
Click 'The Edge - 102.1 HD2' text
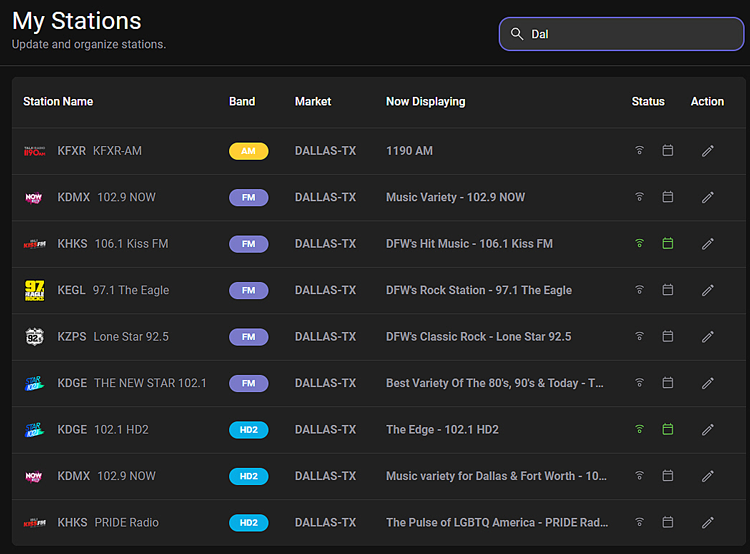click(442, 430)
